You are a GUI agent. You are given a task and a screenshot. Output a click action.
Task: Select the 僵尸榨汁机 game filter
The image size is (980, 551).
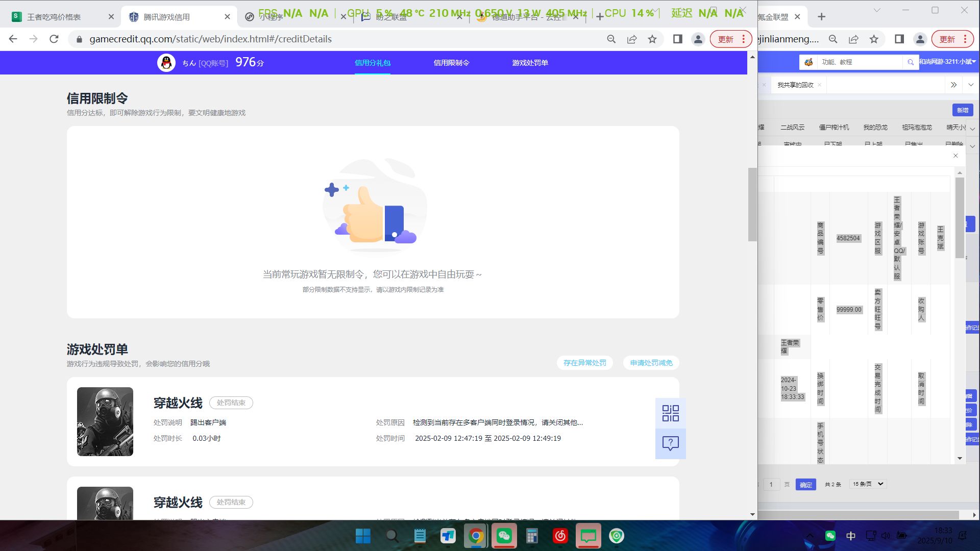pyautogui.click(x=834, y=127)
